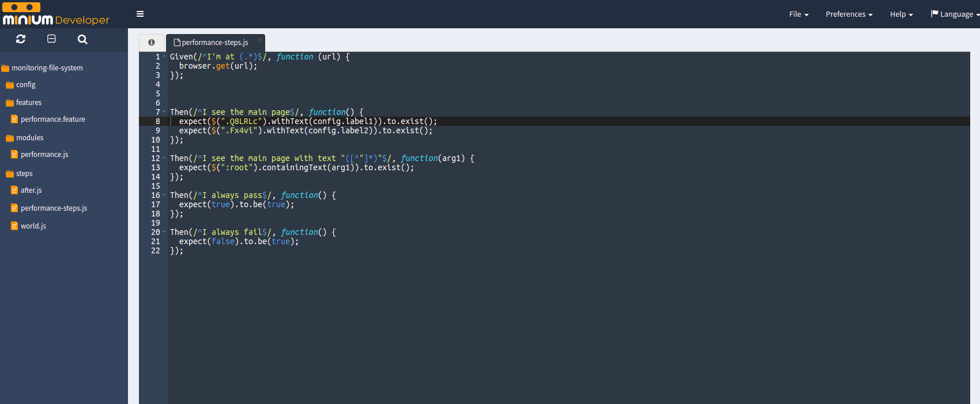Open the info icon tab

pos(152,42)
